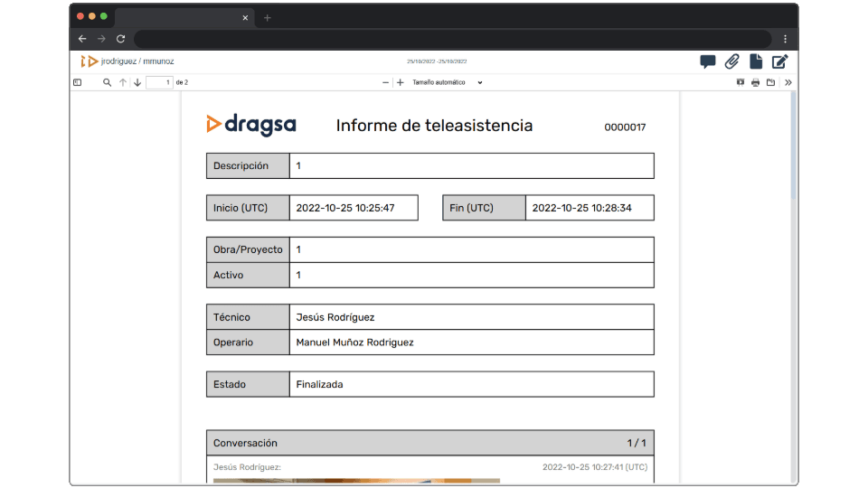Open the PDF search magnifier
Viewport: 868px width, 488px height.
pos(107,82)
